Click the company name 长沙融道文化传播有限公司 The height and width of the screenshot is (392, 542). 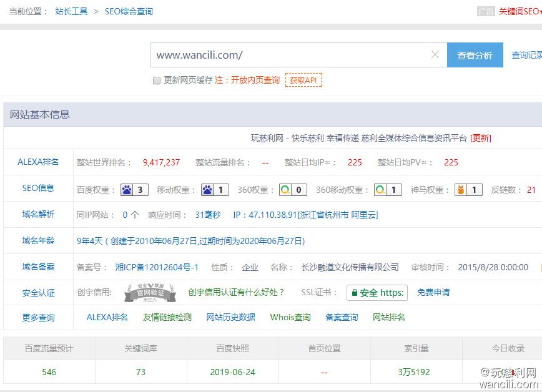click(350, 267)
